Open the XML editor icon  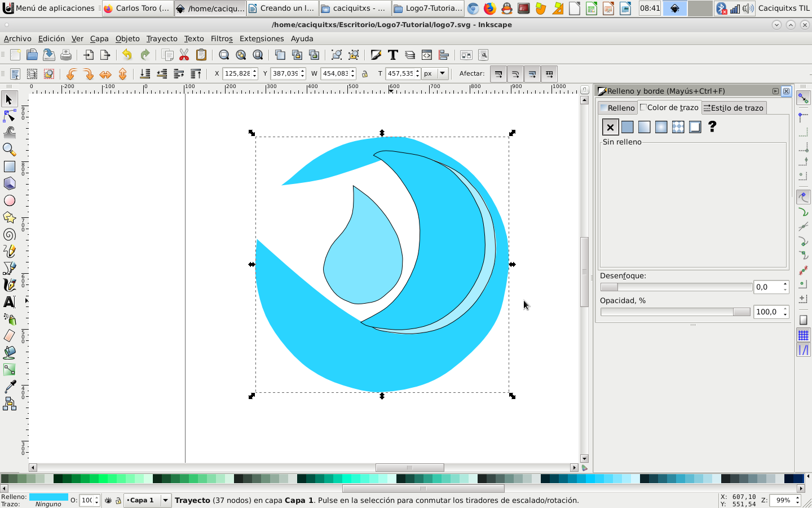[x=427, y=55]
